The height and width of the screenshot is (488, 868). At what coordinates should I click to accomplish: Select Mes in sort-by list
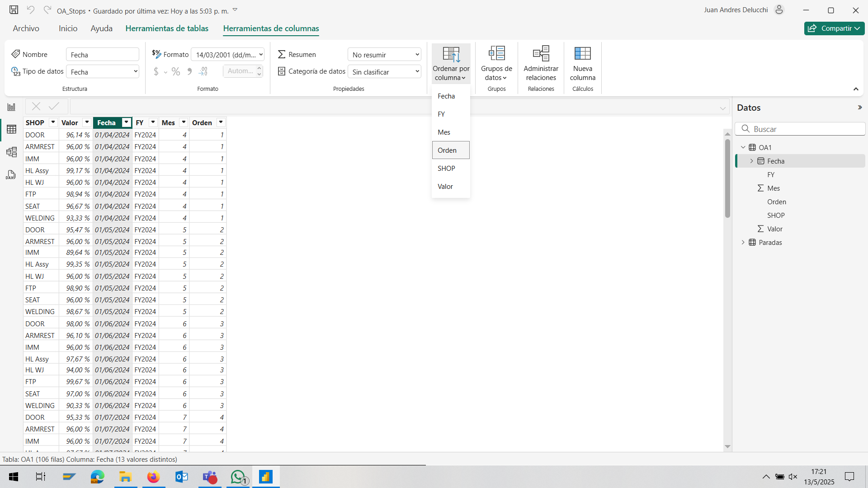coord(451,132)
